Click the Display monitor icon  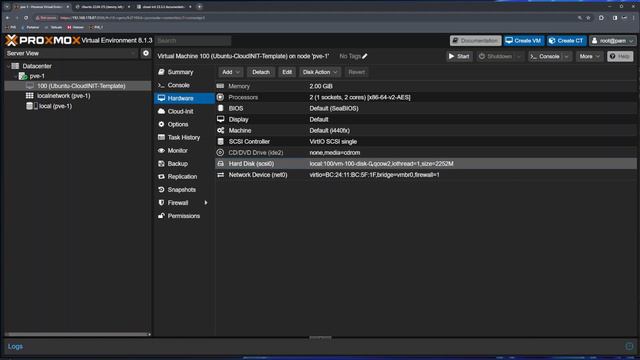coord(220,119)
